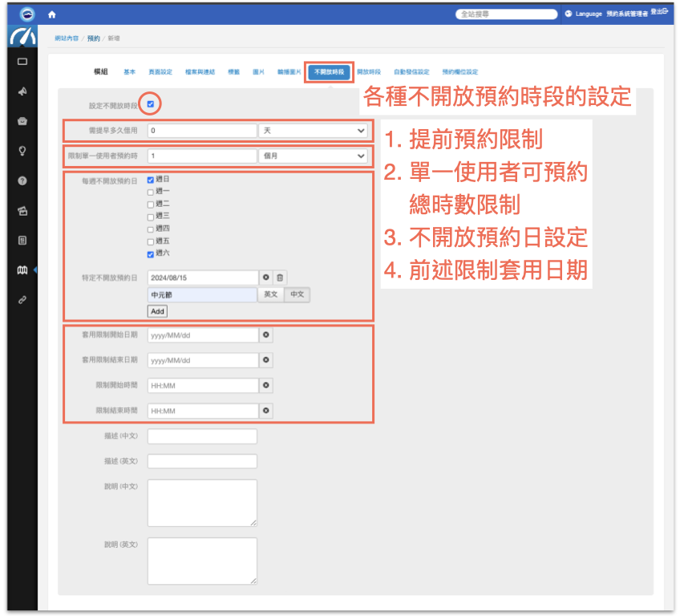Viewport: 680px width, 616px height.
Task: Click the photo gallery icon in the sidebar
Action: point(22,209)
